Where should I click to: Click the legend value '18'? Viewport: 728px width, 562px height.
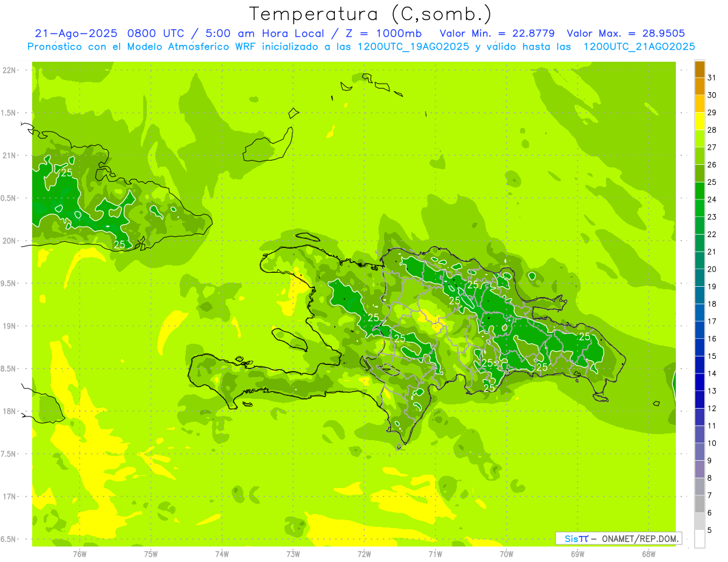click(712, 304)
